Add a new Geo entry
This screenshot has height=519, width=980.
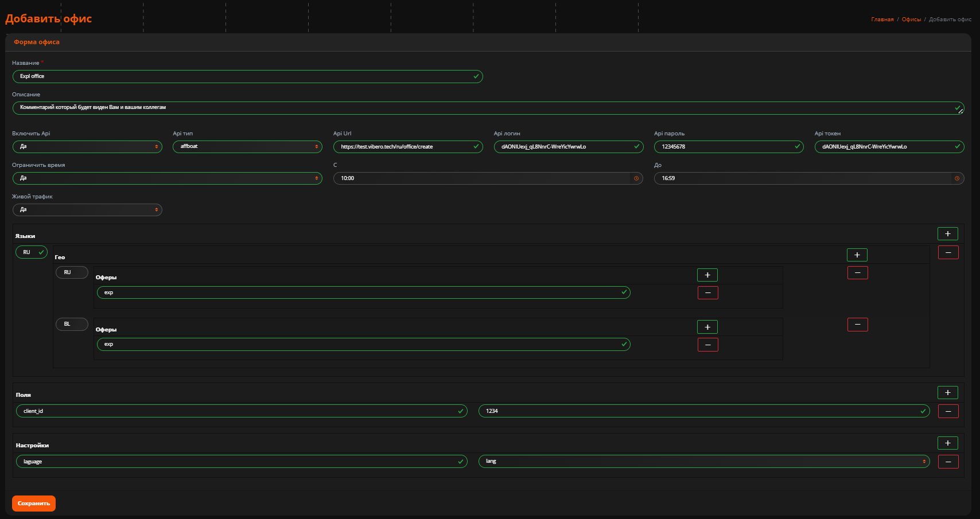pos(857,255)
